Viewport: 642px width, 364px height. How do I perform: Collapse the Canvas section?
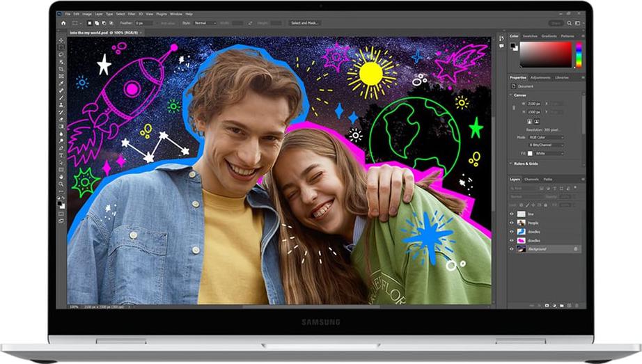coord(512,95)
